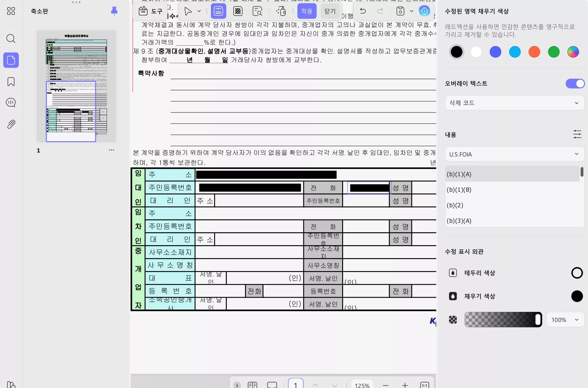Open the attachments panel in sidebar
This screenshot has height=388, width=588.
click(x=11, y=124)
